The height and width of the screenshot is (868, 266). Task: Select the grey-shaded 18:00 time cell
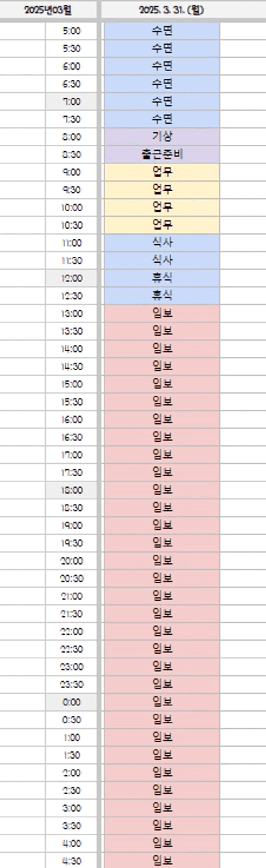pyautogui.click(x=71, y=490)
